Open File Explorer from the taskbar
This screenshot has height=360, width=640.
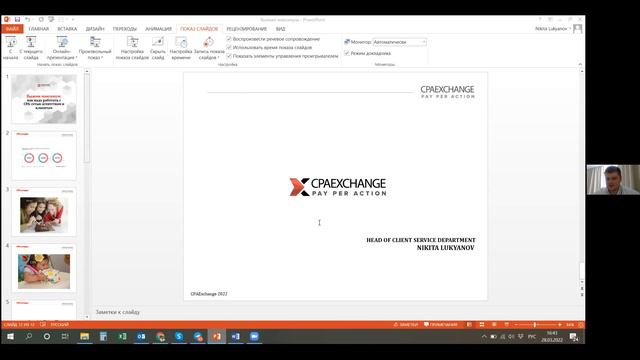pyautogui.click(x=84, y=336)
